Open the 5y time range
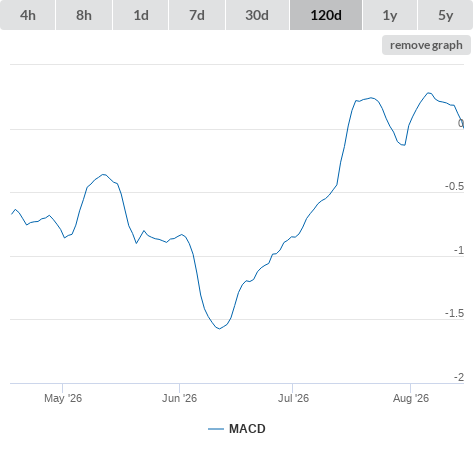The width and height of the screenshot is (474, 455). tap(446, 15)
